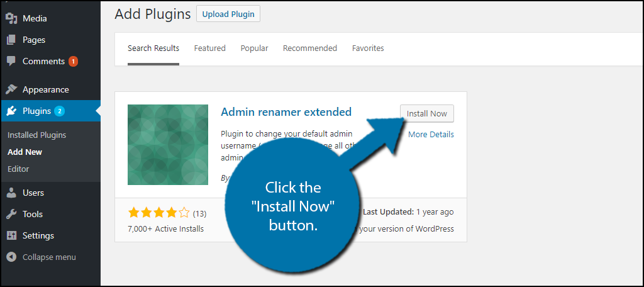
Task: Open Admin renamer extended title link
Action: pyautogui.click(x=286, y=111)
